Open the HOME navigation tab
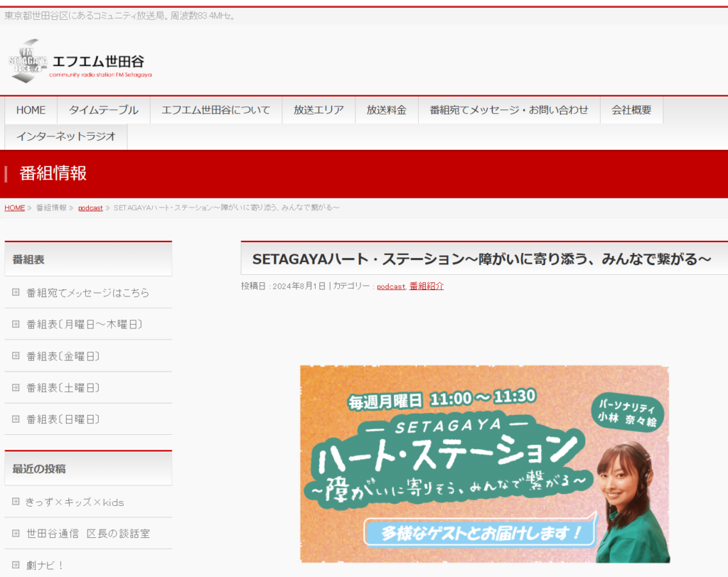728x577 pixels. (31, 110)
